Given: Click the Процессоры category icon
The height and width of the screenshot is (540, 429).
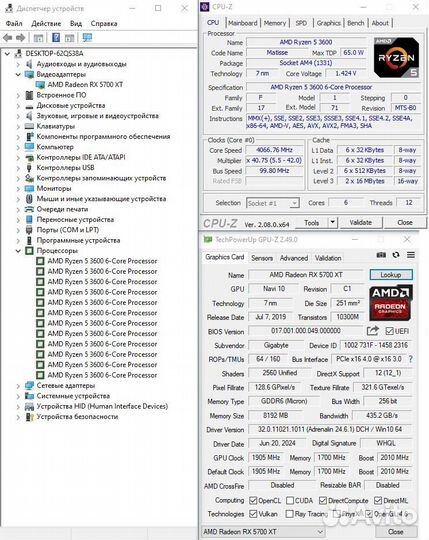Looking at the screenshot, I should coord(30,251).
